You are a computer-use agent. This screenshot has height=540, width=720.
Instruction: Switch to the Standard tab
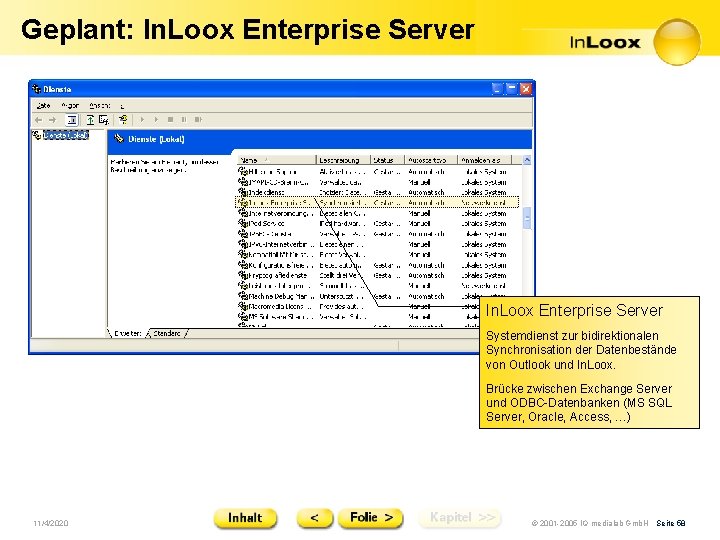coord(167,333)
